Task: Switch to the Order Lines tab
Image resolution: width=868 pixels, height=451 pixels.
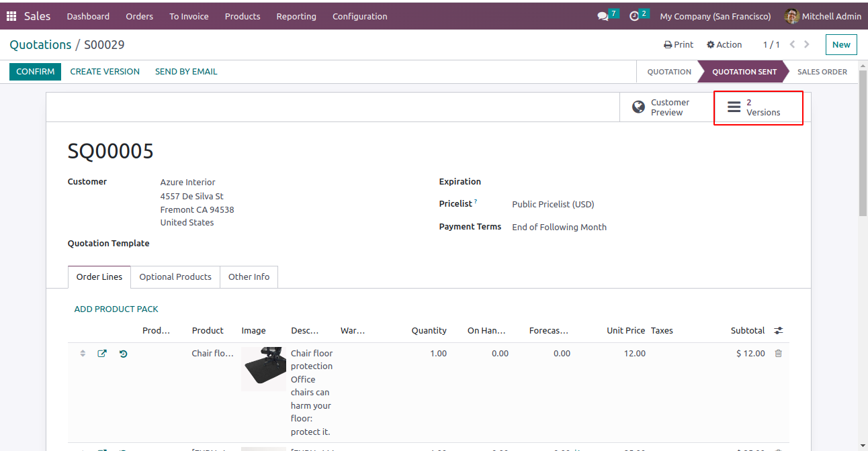Action: (99, 277)
